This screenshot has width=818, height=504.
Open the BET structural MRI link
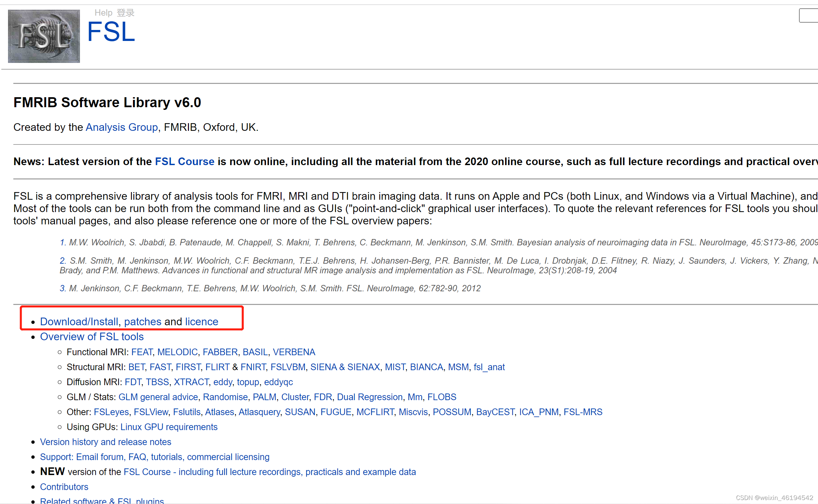[136, 367]
